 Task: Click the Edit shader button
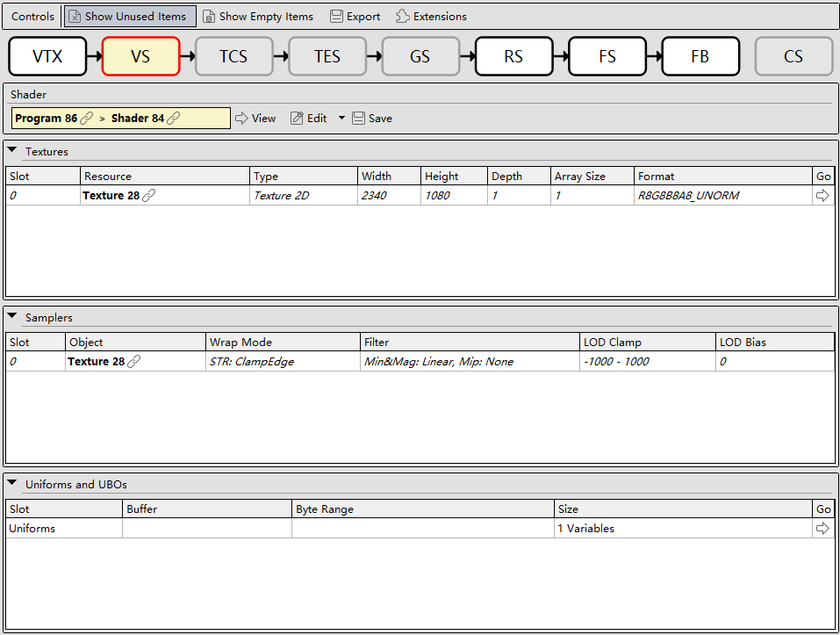point(309,119)
